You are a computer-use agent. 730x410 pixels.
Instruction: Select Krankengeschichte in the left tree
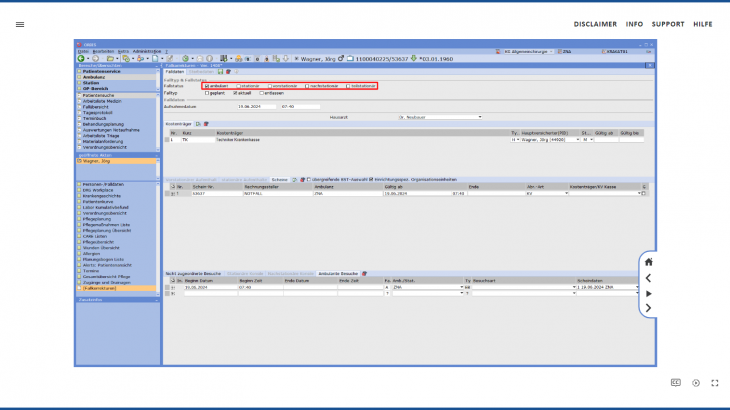(x=104, y=194)
